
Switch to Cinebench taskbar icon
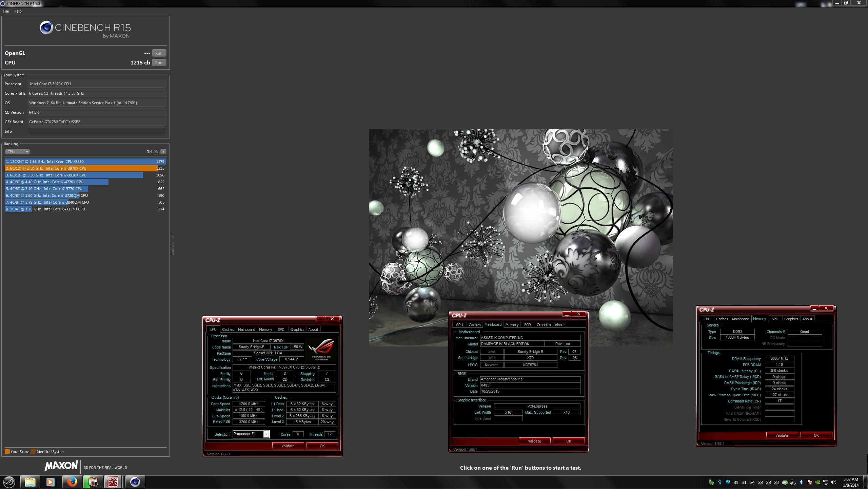click(x=135, y=482)
